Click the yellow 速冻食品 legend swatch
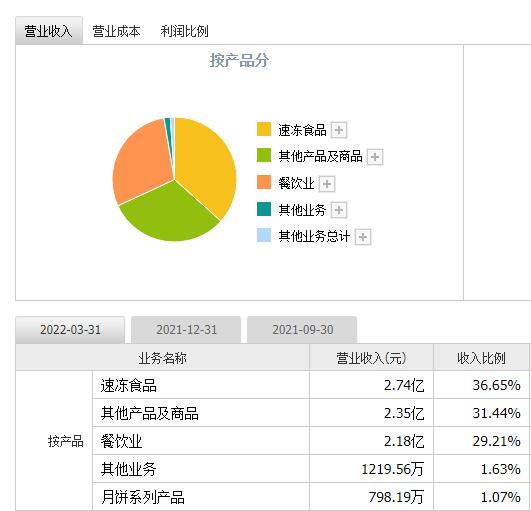This screenshot has width=531, height=511. coord(264,129)
